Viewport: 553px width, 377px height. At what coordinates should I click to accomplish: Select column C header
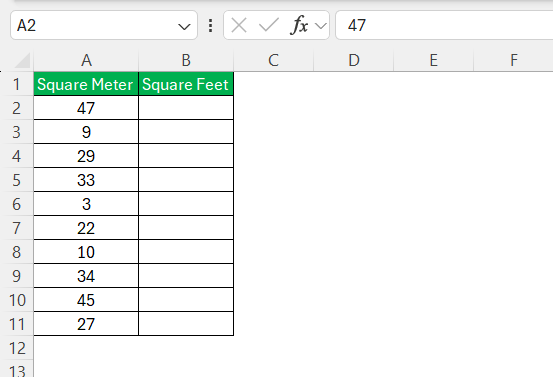pyautogui.click(x=273, y=61)
